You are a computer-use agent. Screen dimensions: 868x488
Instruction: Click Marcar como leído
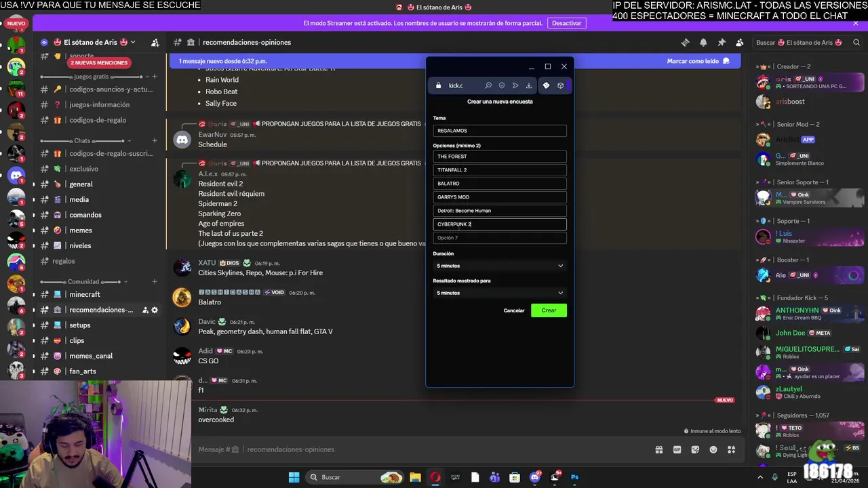coord(698,61)
